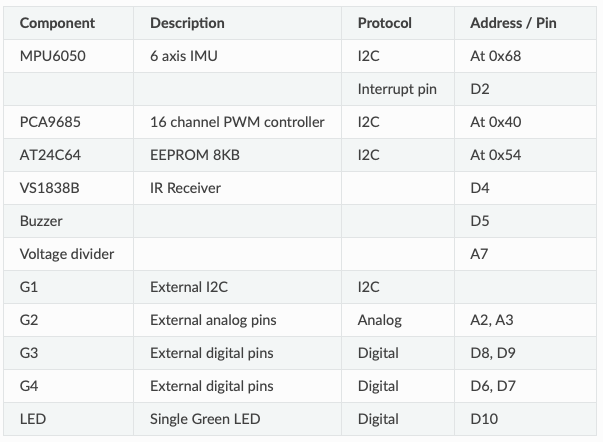
Task: Select the AT24C64 component cell
Action: [51, 155]
